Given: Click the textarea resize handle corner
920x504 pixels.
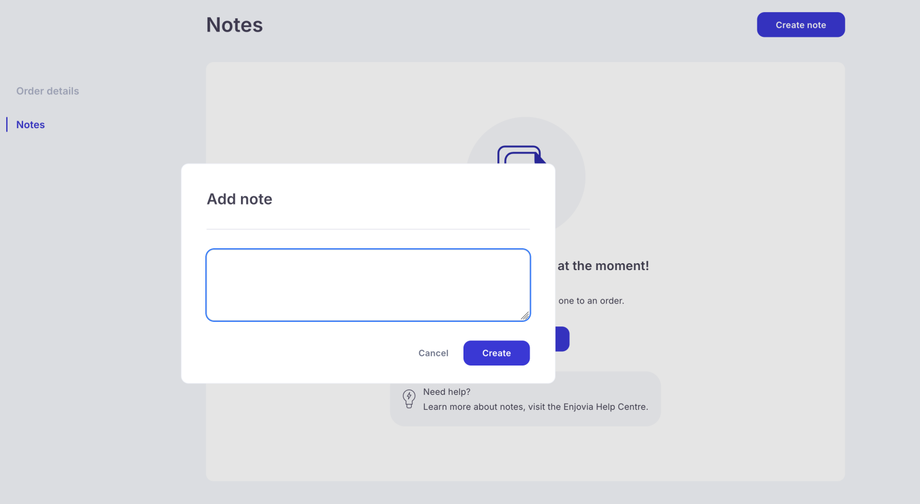Looking at the screenshot, I should (524, 315).
